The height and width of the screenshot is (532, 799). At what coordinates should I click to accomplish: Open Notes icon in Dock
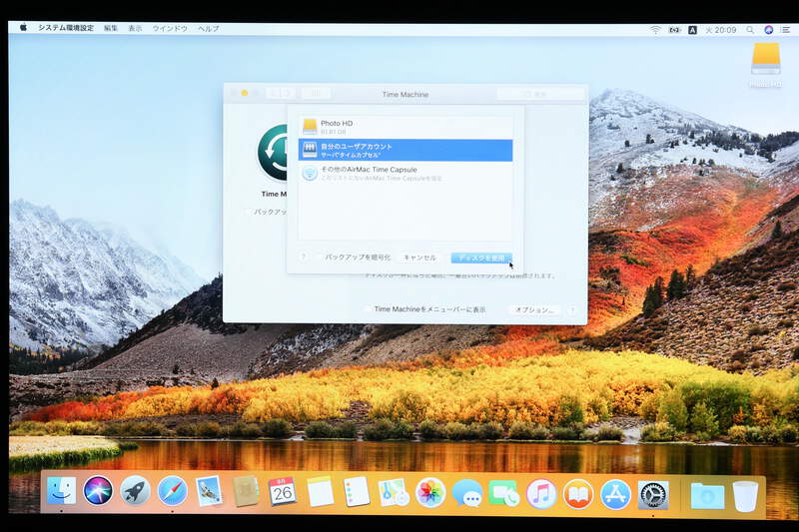pyautogui.click(x=320, y=492)
